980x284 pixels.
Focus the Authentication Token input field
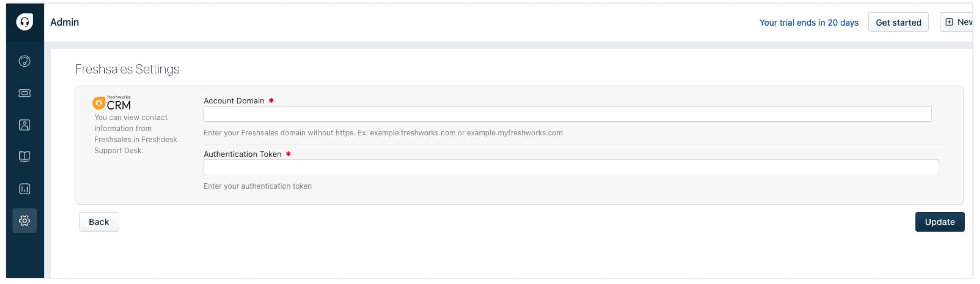[571, 168]
